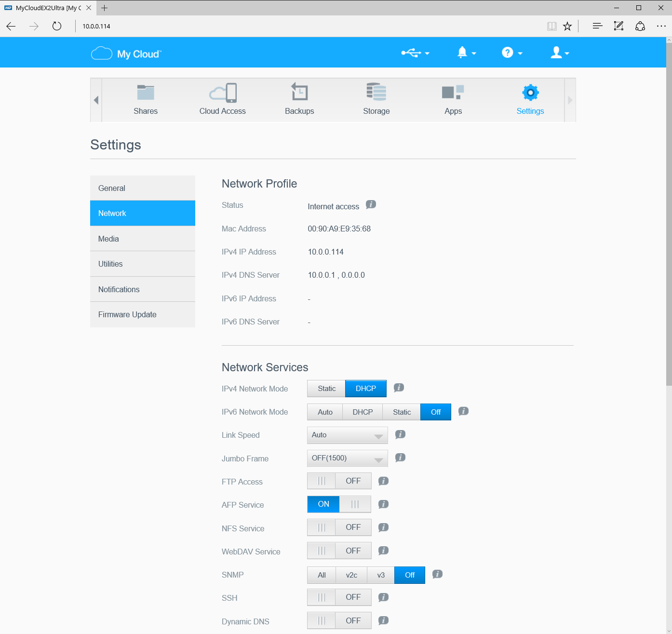
Task: Toggle the FTP Access switch
Action: (x=339, y=481)
